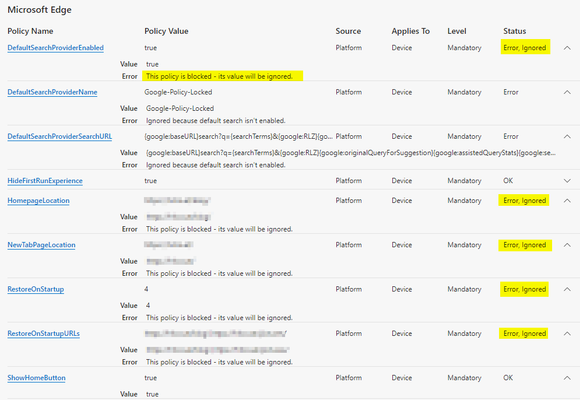The height and width of the screenshot is (400, 580).
Task: Open the DefaultSearchProviderName policy link
Action: 52,92
